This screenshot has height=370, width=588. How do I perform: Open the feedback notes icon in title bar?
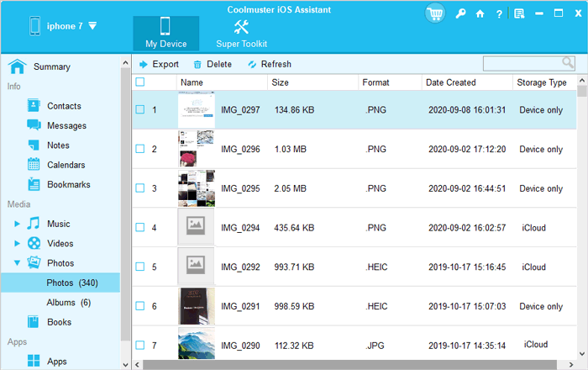point(519,14)
